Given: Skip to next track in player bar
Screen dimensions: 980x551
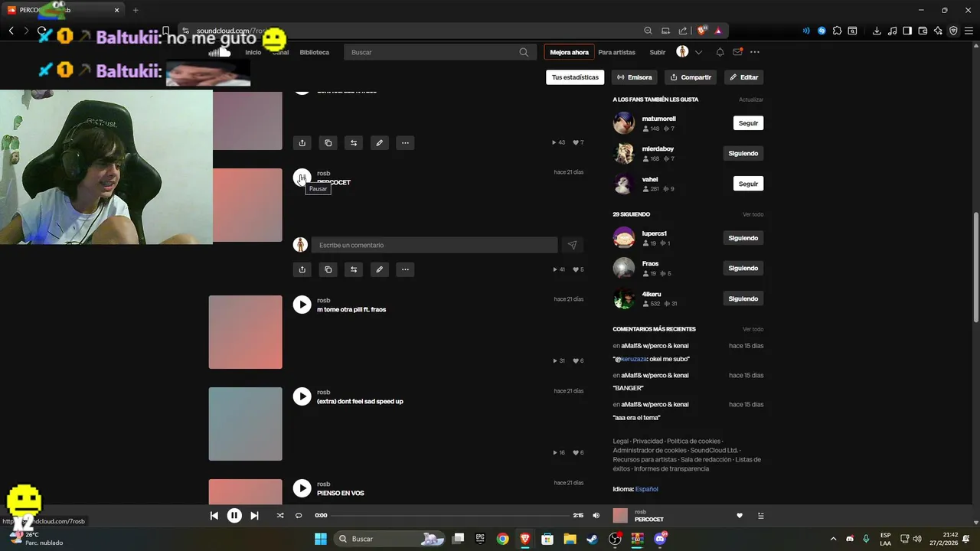Looking at the screenshot, I should [x=255, y=516].
